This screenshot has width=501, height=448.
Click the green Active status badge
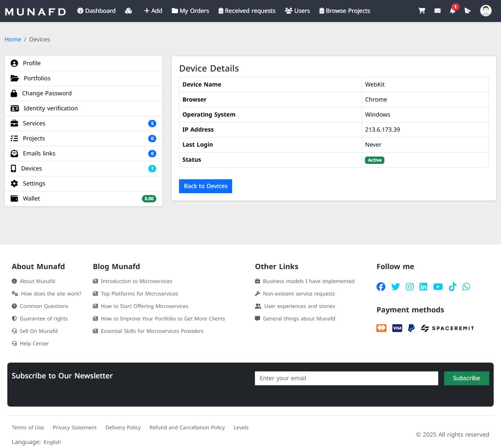coord(374,160)
